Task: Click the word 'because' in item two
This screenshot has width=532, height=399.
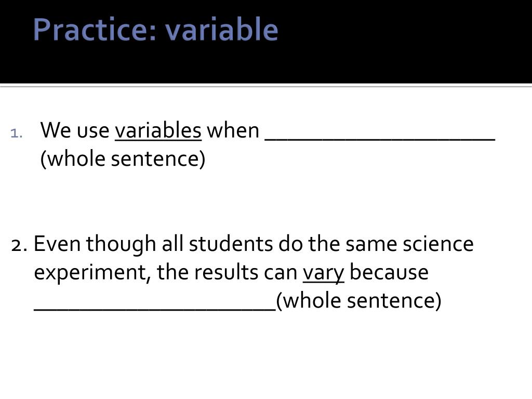Action: click(389, 272)
